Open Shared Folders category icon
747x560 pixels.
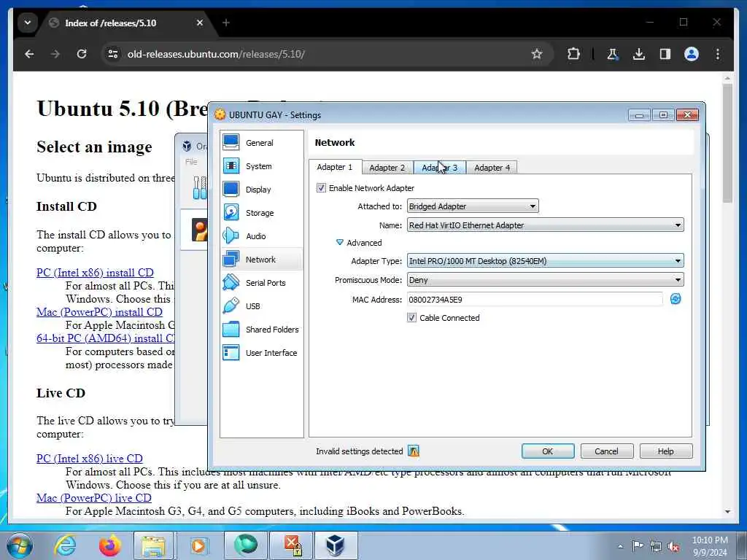click(x=231, y=329)
